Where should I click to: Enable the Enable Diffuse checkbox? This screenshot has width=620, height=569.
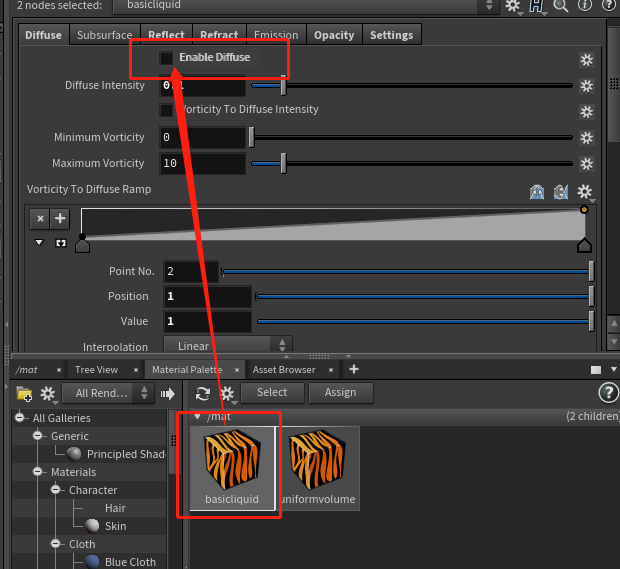[x=166, y=58]
